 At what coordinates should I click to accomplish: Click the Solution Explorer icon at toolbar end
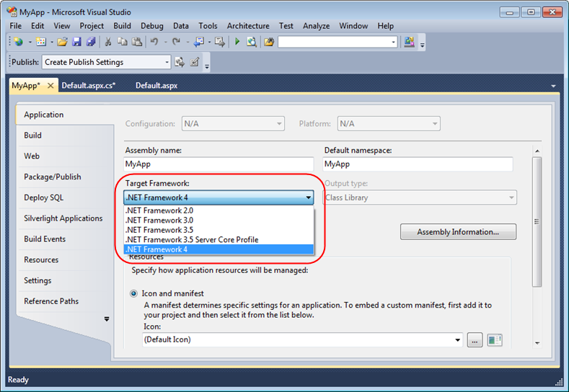(410, 42)
